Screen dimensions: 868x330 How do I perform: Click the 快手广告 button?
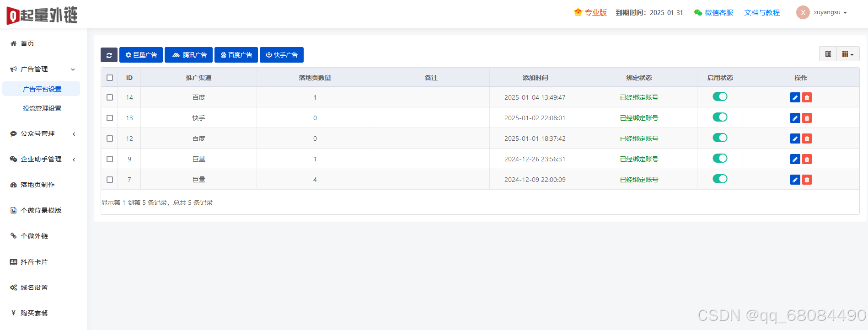click(x=282, y=55)
